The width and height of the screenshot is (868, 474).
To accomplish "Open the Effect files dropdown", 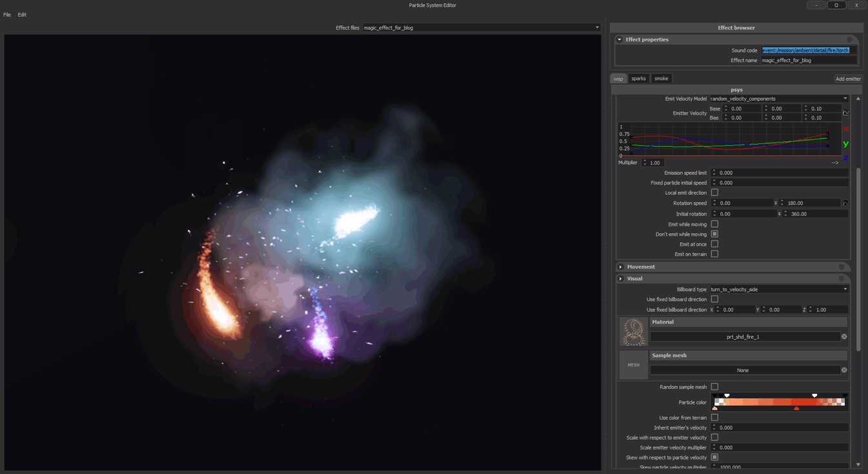I will click(596, 28).
